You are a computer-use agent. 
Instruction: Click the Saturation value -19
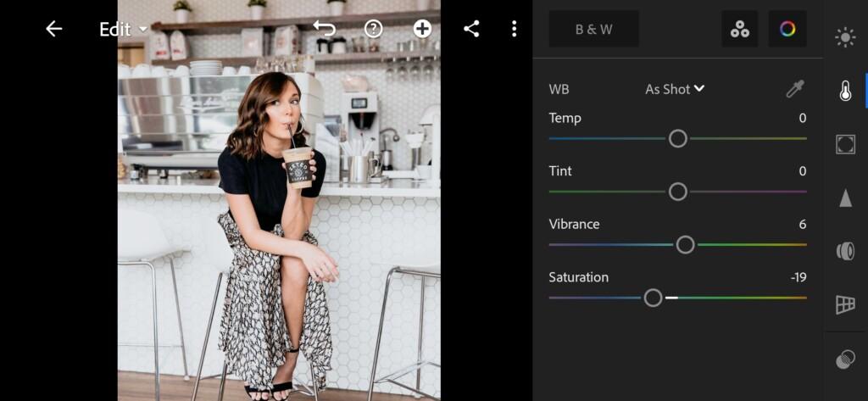798,277
